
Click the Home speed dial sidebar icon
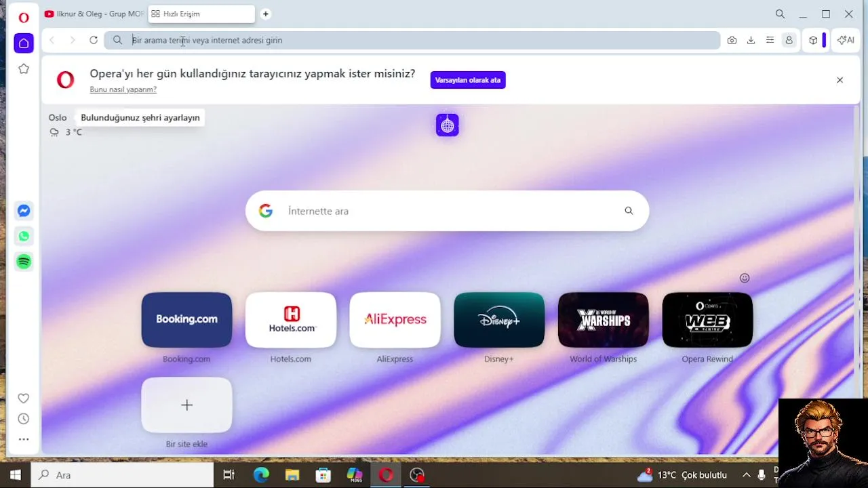pos(24,43)
